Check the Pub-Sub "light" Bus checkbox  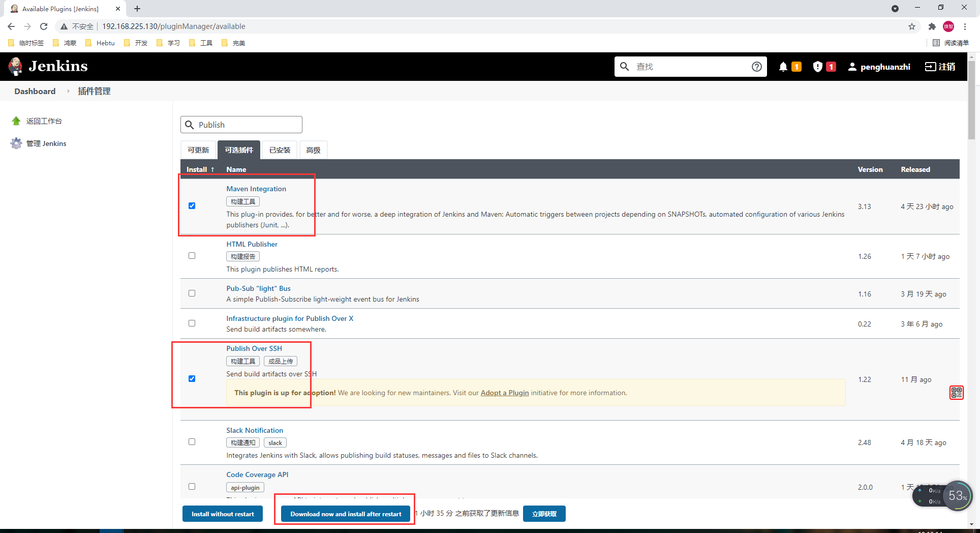pos(192,293)
